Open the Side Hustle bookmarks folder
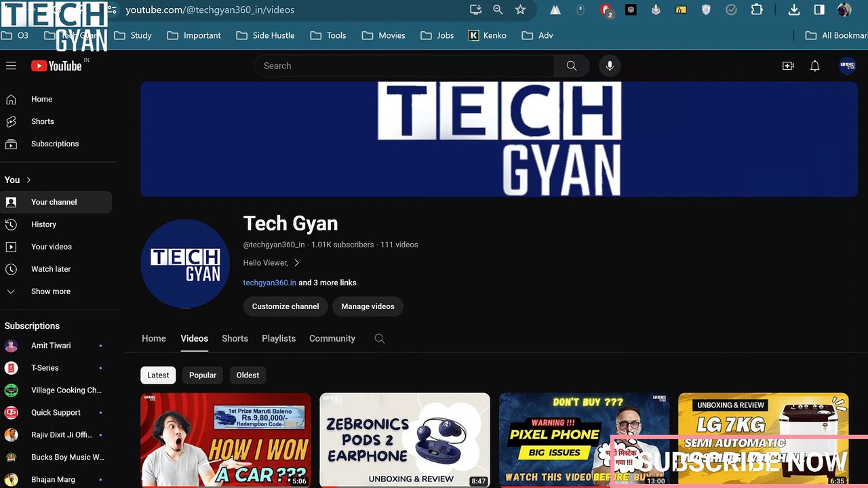This screenshot has height=488, width=868. click(x=266, y=35)
